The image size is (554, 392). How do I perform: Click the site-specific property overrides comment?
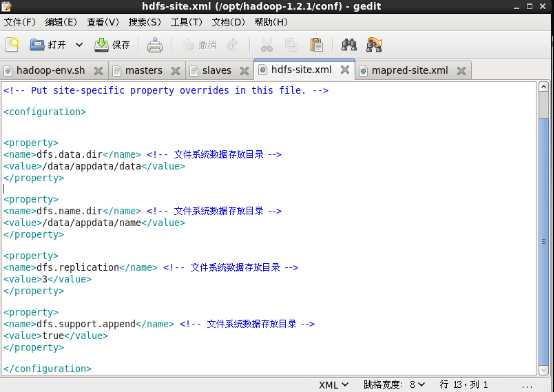click(x=166, y=90)
